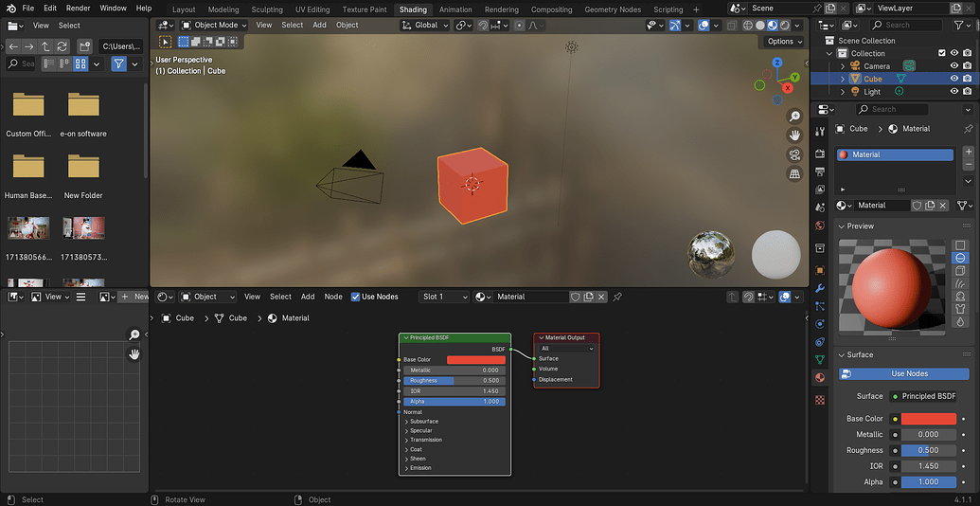Click New image button
Screen dimensions: 980x506
[x=134, y=297]
